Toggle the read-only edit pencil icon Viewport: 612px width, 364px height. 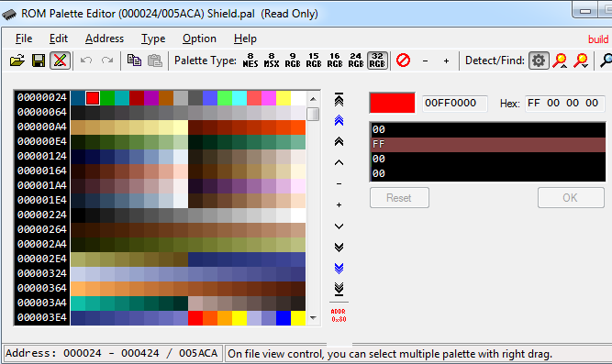point(60,61)
